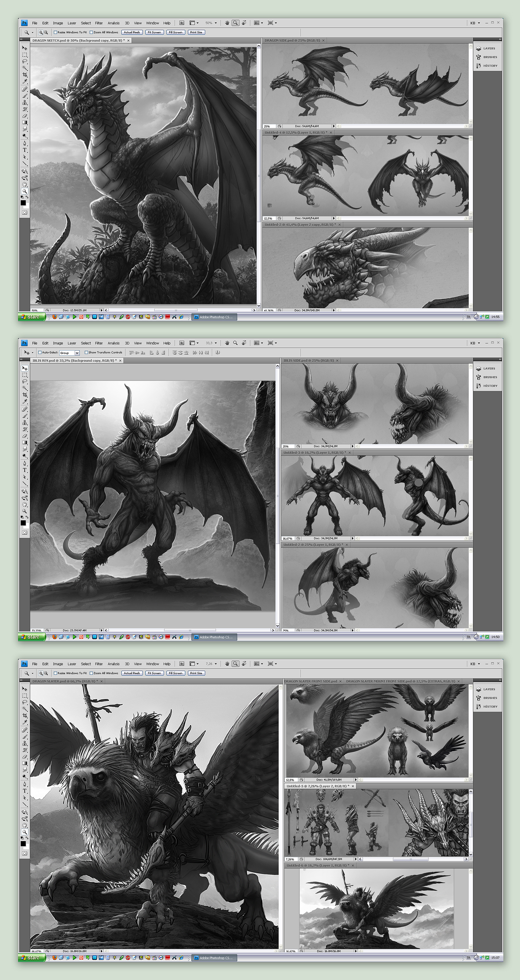Click the Actual Pixels button in the DRAGON SKETCH window

click(132, 32)
